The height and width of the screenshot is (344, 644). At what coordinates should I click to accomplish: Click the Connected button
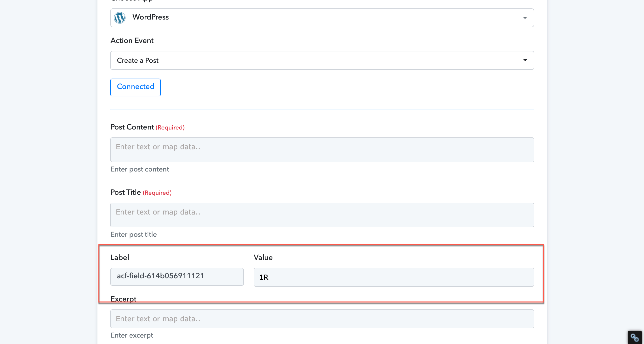[x=136, y=87]
